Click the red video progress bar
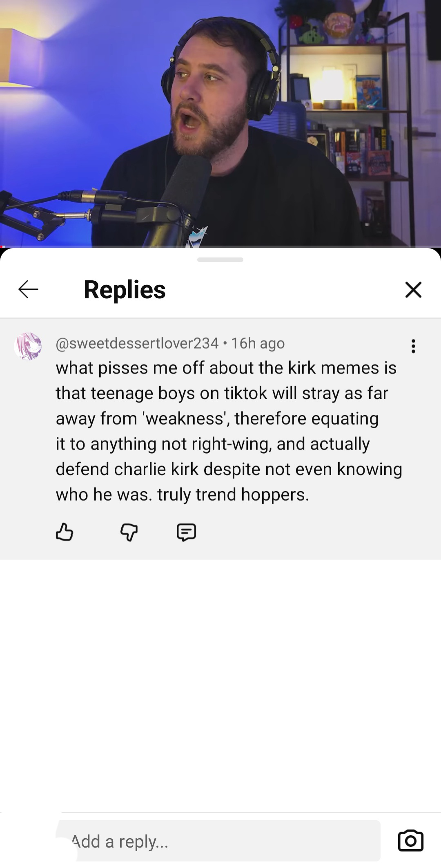This screenshot has height=868, width=441. 2,246
